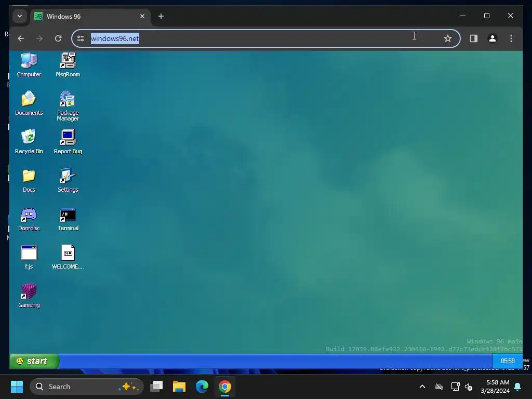Open Chrome three-dot menu
This screenshot has height=399, width=532.
point(511,38)
